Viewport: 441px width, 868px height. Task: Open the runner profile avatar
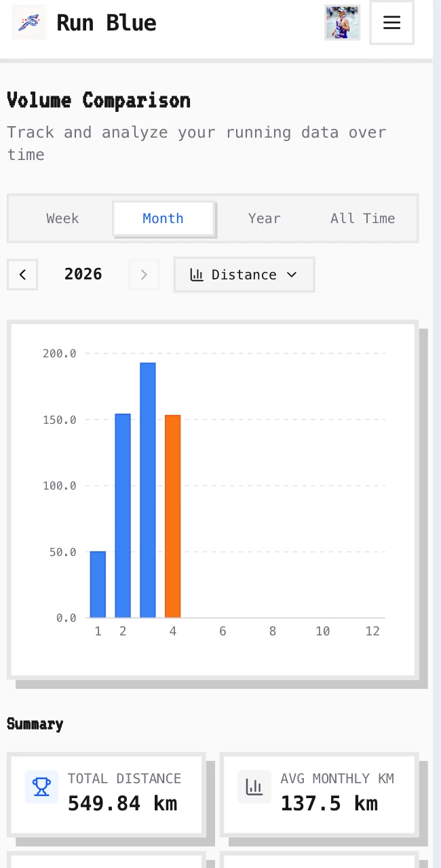342,22
